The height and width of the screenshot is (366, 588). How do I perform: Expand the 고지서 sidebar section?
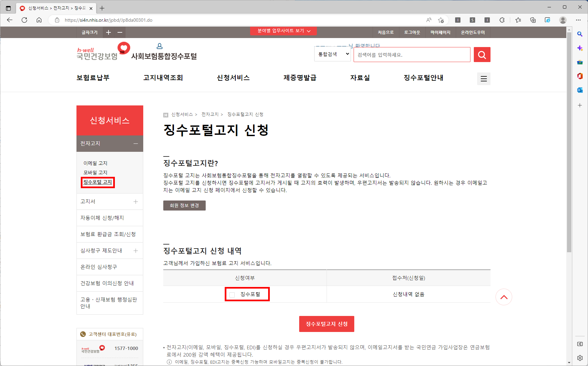coord(136,202)
